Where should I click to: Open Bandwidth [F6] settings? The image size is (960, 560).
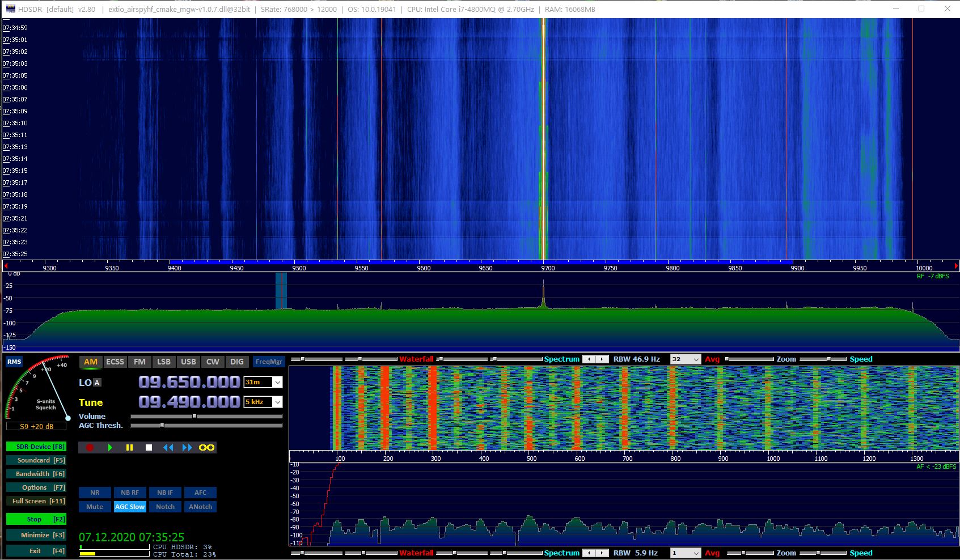[36, 474]
